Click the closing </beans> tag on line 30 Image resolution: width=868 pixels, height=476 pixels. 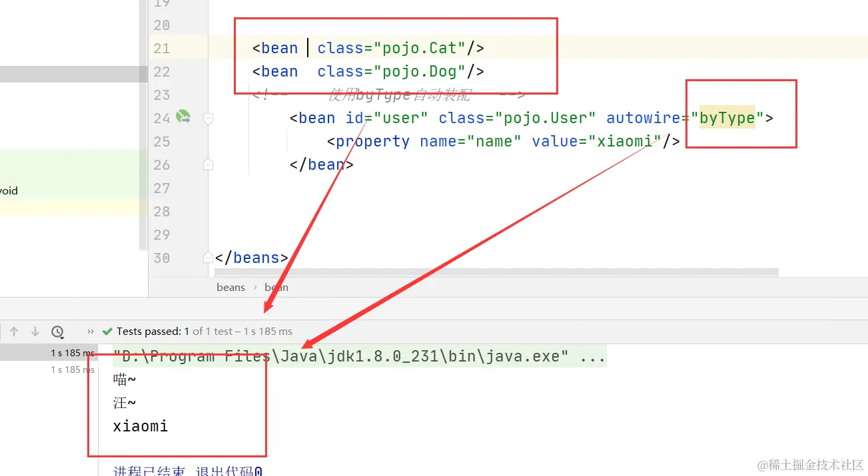[x=252, y=258]
